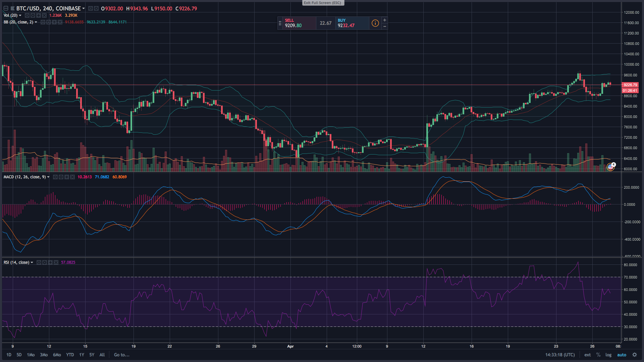The height and width of the screenshot is (362, 644).
Task: Decrease quantity with the minus stepper
Action: click(385, 26)
